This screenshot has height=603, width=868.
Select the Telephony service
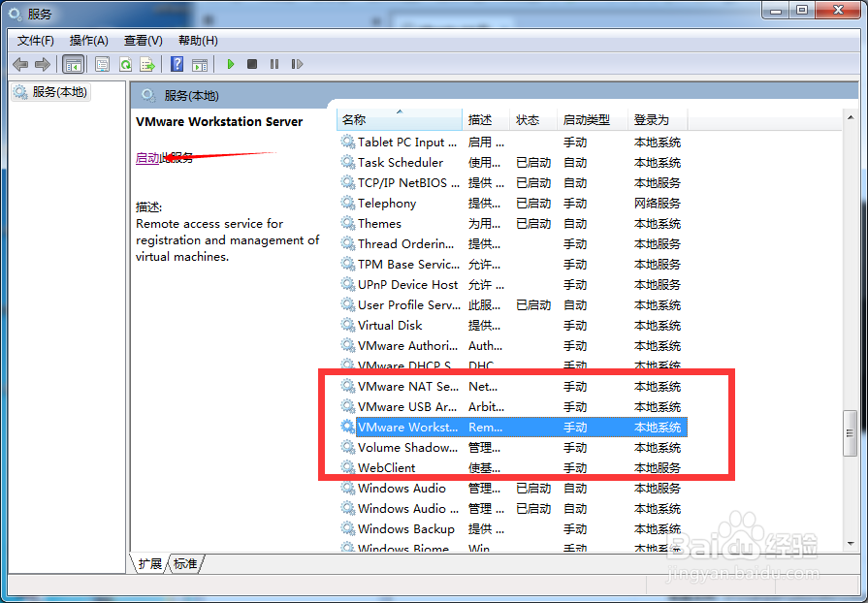(513, 204)
